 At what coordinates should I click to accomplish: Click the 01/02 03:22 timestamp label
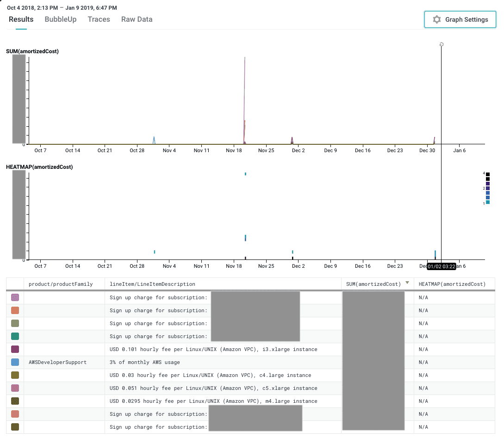(441, 266)
